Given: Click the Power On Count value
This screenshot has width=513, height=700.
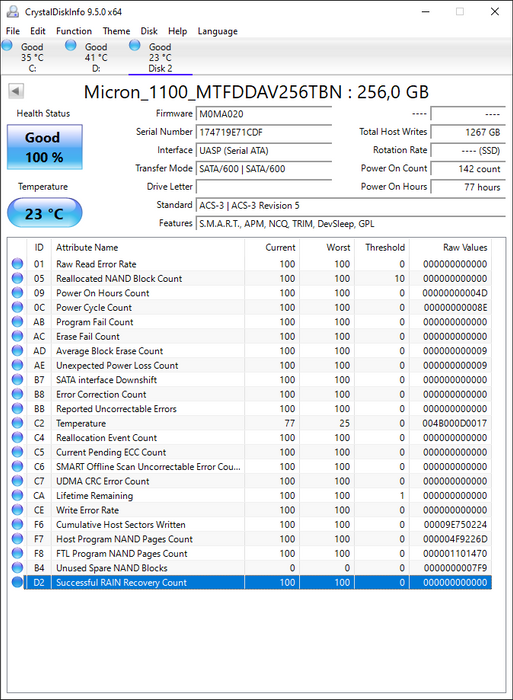Looking at the screenshot, I should pos(468,169).
